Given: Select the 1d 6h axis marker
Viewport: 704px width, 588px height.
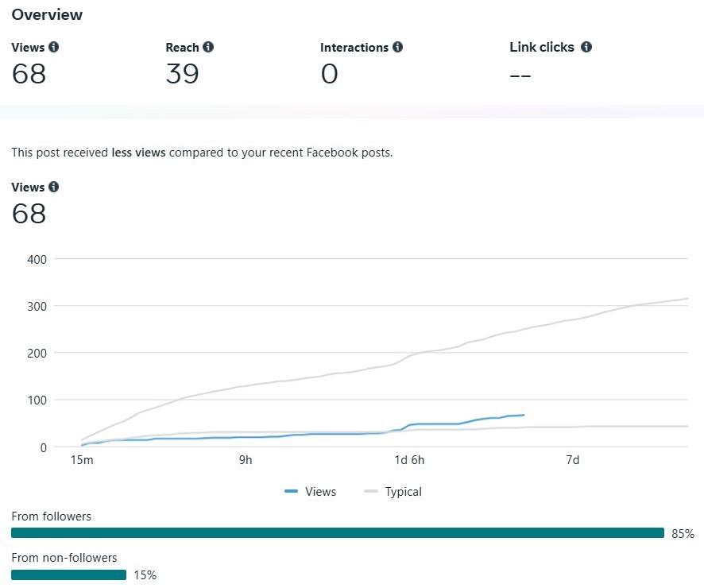Looking at the screenshot, I should click(410, 460).
